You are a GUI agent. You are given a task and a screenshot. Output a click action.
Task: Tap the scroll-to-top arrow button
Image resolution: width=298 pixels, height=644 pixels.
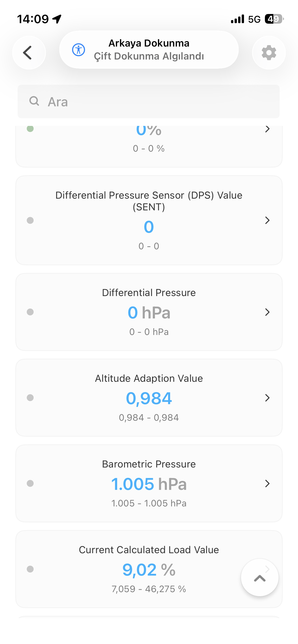point(260,577)
